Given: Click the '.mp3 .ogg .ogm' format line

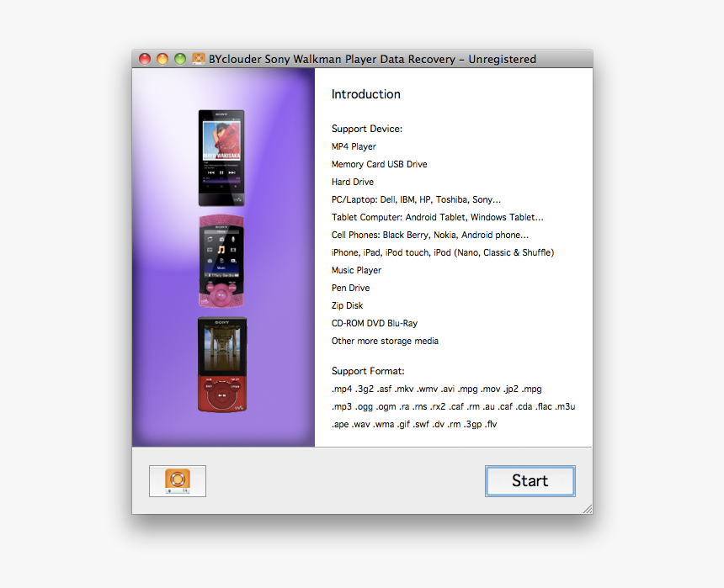Looking at the screenshot, I should [x=453, y=406].
